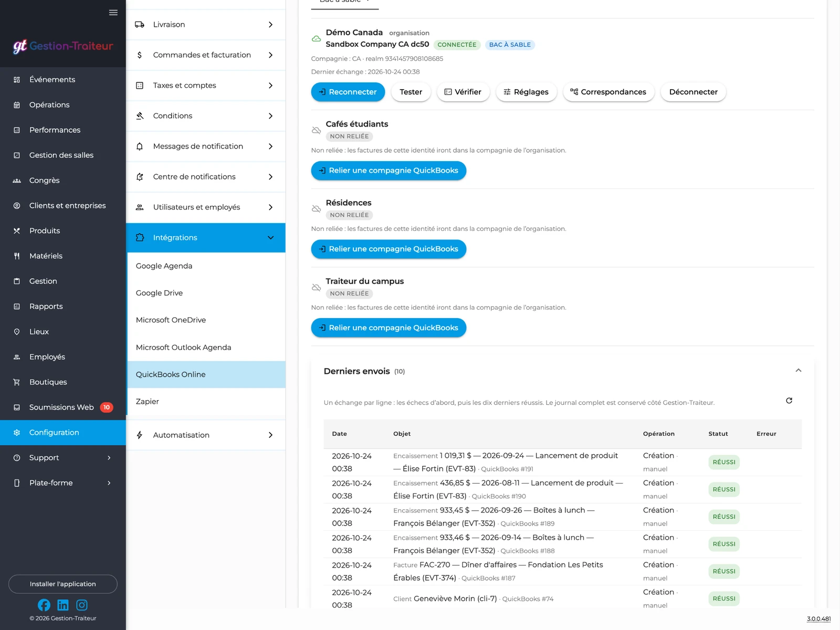This screenshot has height=630, width=840.
Task: Click the 3.0.0.481 version link
Action: click(x=818, y=619)
